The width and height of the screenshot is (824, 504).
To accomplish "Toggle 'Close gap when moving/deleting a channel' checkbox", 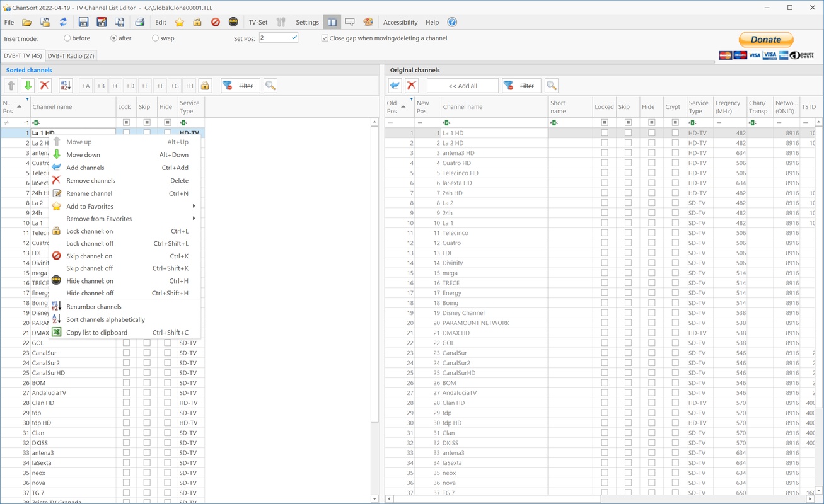I will pos(325,38).
